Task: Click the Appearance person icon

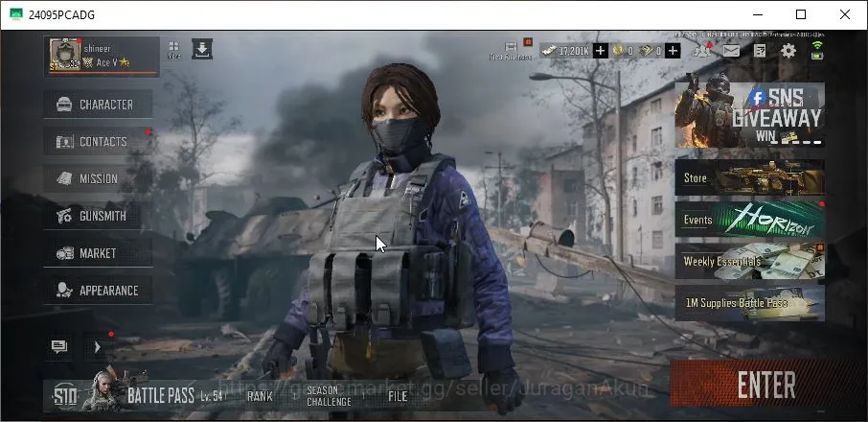Action: 64,291
